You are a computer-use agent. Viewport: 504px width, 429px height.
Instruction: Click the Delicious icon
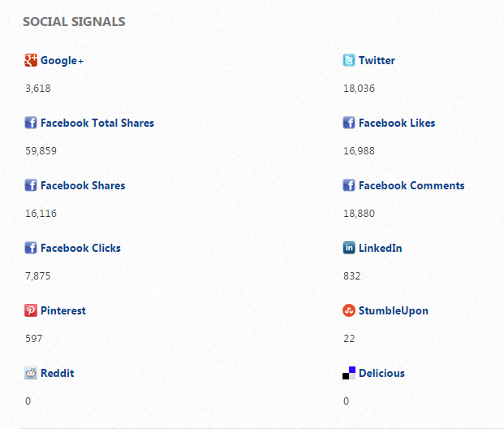(349, 373)
